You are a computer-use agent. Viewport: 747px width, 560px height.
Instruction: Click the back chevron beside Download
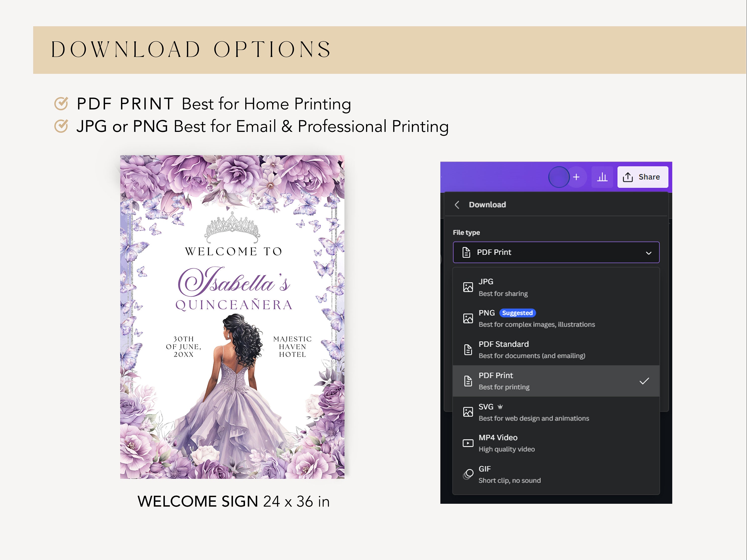(x=458, y=205)
